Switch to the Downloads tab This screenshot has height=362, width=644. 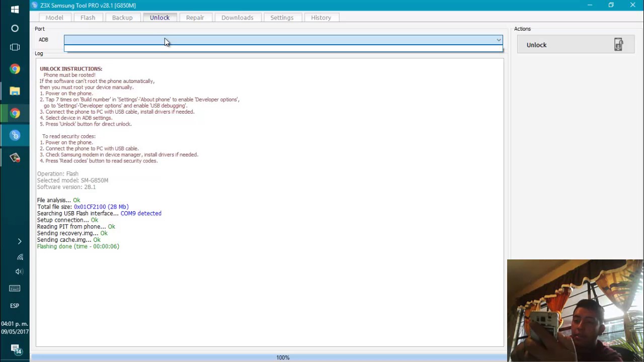click(x=237, y=18)
